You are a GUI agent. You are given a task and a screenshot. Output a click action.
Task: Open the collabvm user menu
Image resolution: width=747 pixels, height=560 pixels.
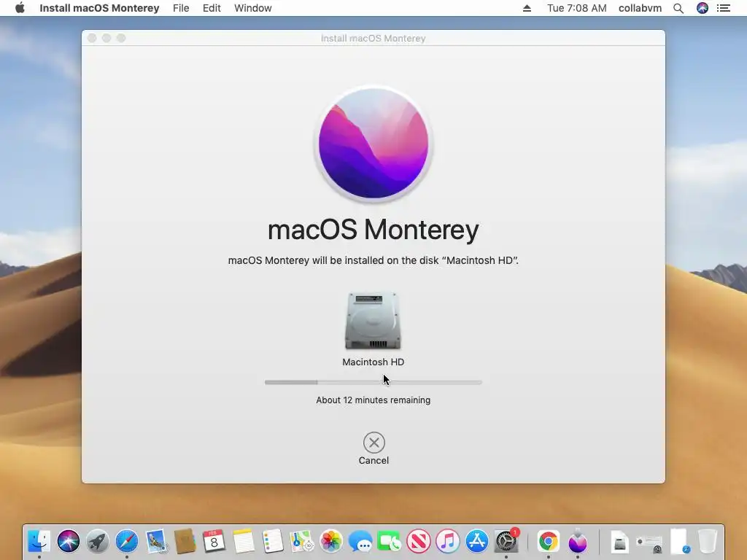640,8
